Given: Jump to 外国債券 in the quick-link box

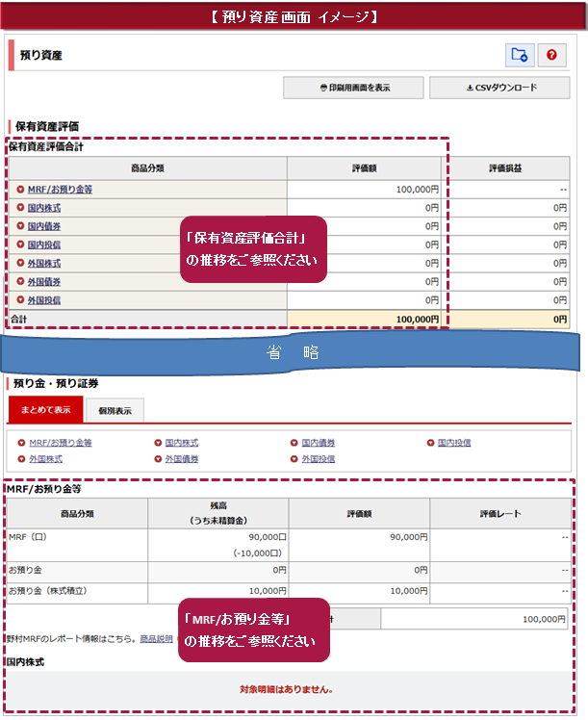Looking at the screenshot, I should point(182,459).
